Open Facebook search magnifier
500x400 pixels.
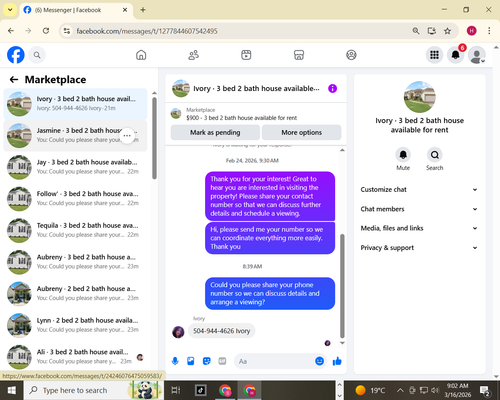click(x=37, y=55)
